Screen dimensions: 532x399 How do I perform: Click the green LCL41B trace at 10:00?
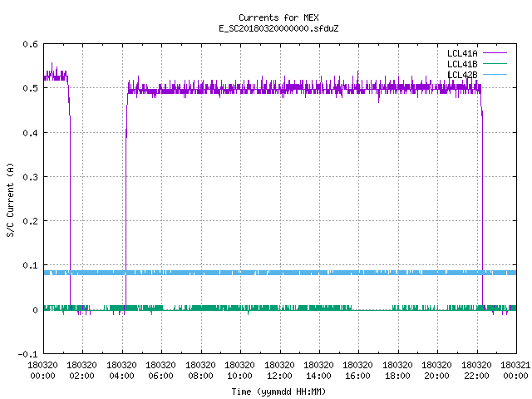click(x=240, y=308)
